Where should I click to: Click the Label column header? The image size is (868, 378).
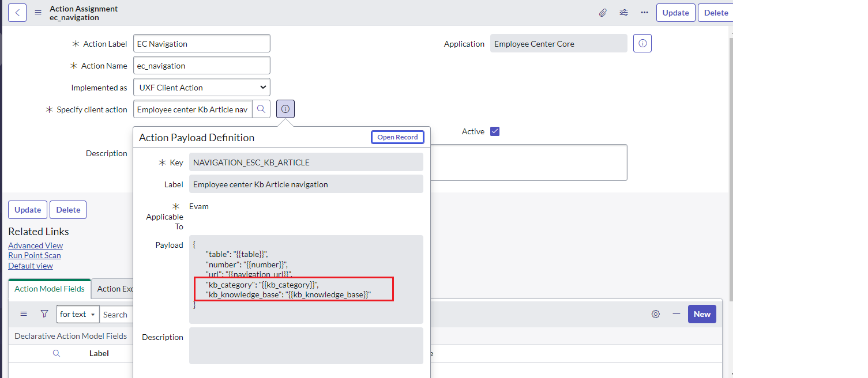tap(99, 353)
